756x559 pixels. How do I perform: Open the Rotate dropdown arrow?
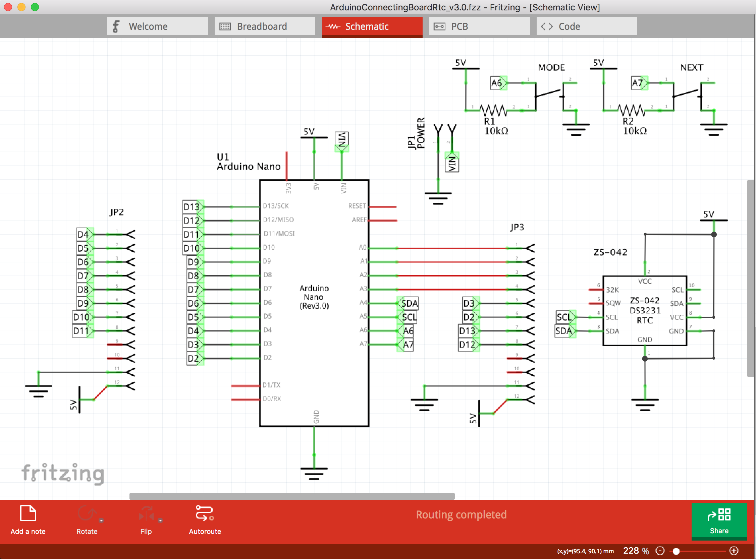click(101, 520)
